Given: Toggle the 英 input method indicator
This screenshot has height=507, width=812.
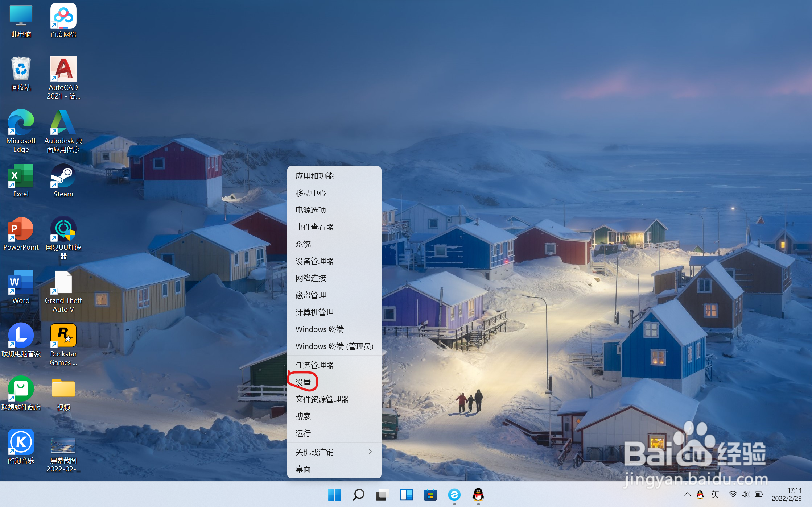Looking at the screenshot, I should coord(715,494).
